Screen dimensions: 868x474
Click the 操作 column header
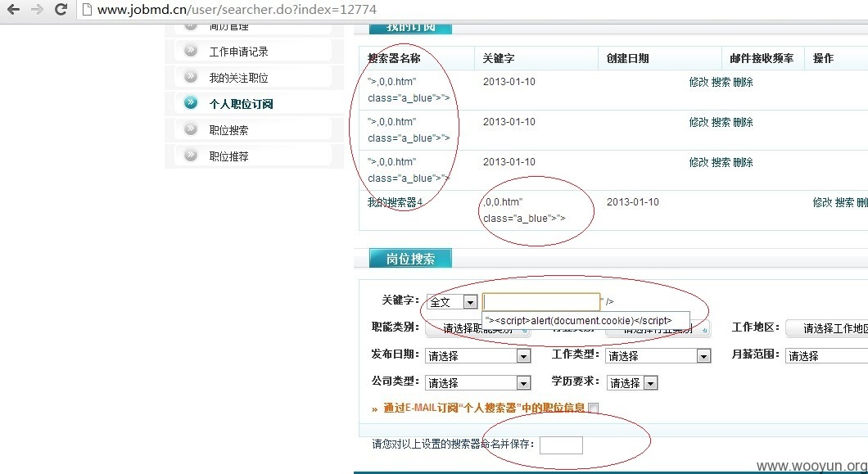pyautogui.click(x=823, y=58)
